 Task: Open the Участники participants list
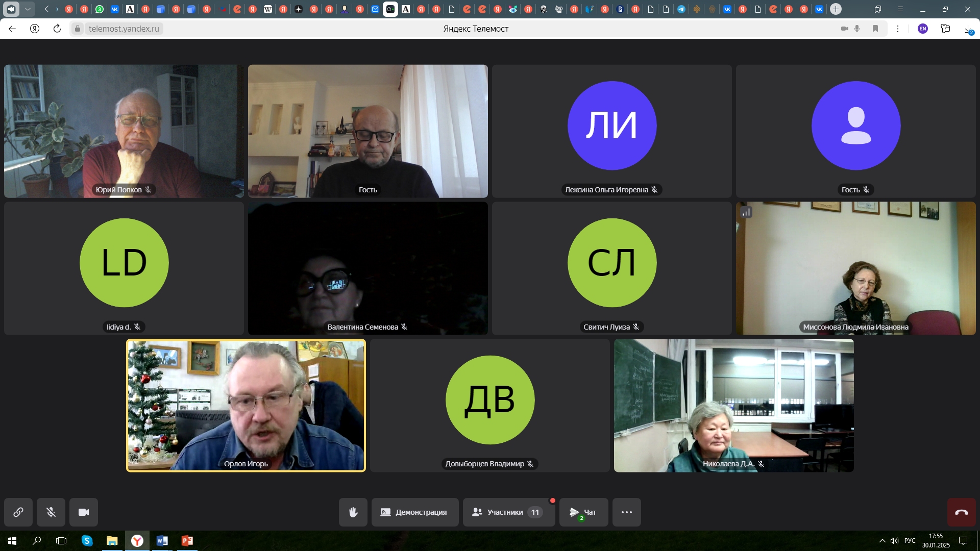tap(508, 512)
